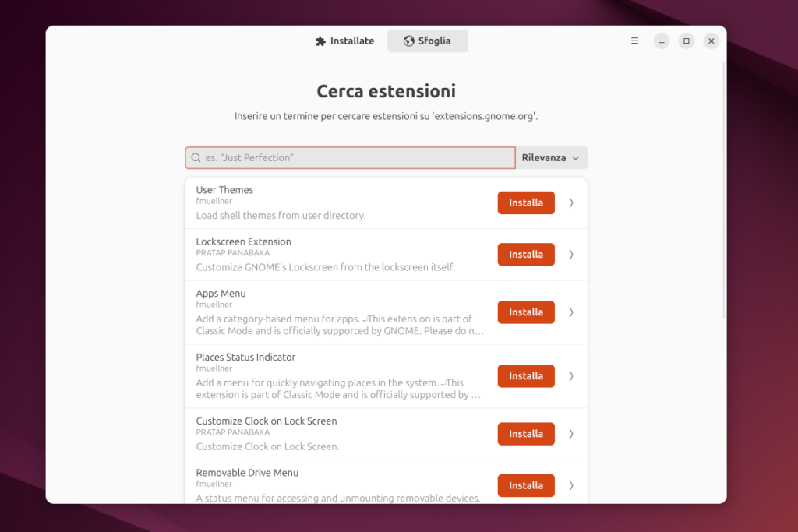Install the User Themes extension
Viewport: 798px width, 532px height.
click(525, 203)
